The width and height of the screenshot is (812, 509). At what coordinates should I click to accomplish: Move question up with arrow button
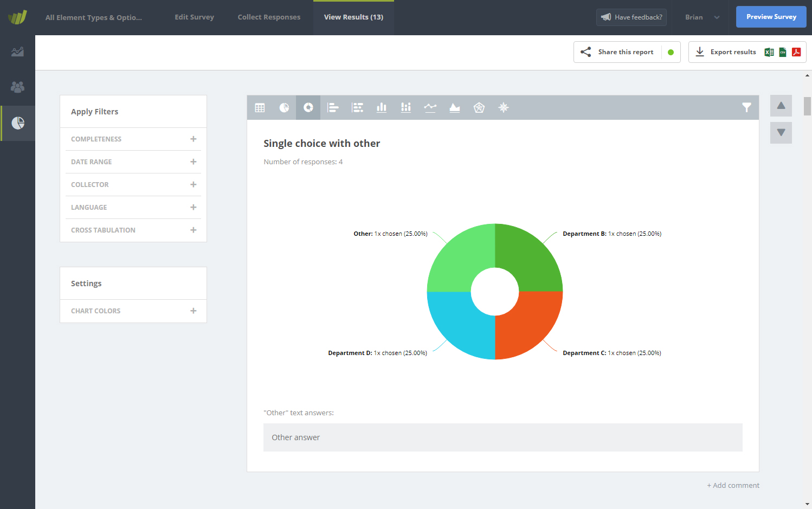click(x=781, y=106)
